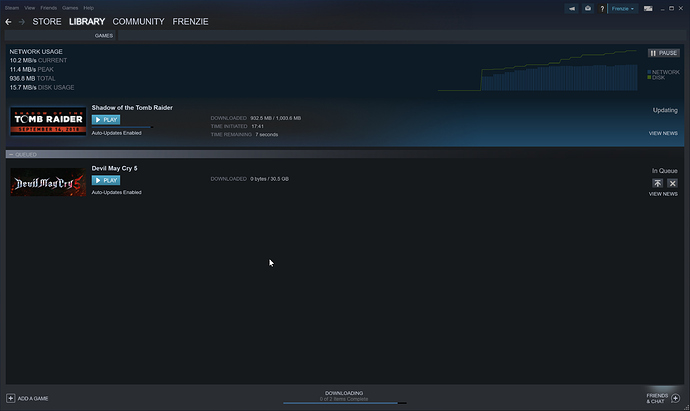Image resolution: width=690 pixels, height=411 pixels.
Task: Pause the current download
Action: click(x=664, y=53)
